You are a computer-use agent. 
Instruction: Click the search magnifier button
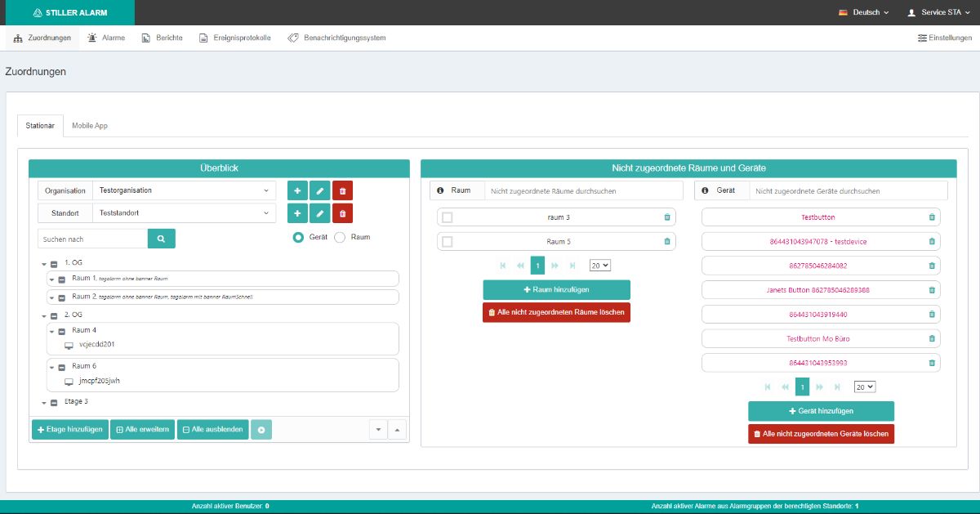[x=161, y=239]
